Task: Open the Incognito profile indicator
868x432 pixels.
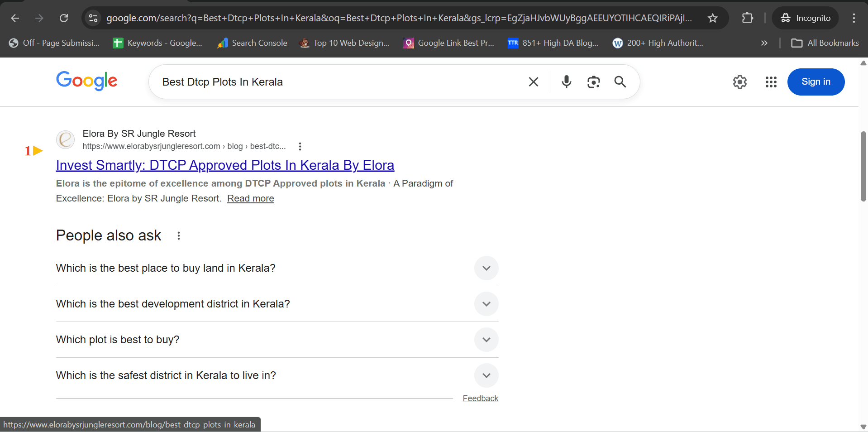Action: [x=806, y=18]
